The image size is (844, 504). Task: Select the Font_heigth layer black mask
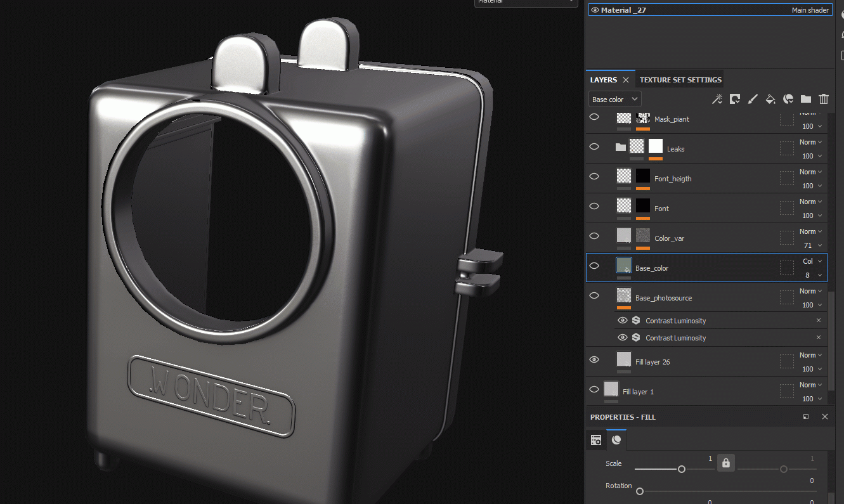pyautogui.click(x=643, y=176)
